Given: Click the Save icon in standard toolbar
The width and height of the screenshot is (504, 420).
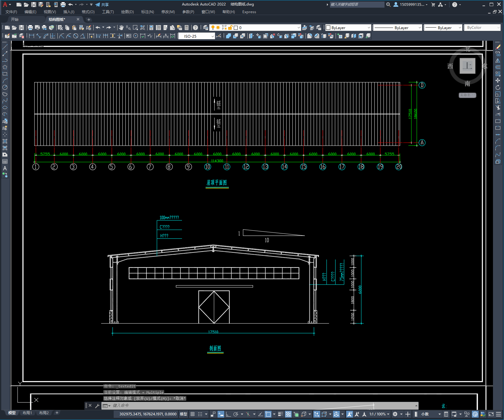Looking at the screenshot, I should pos(21,28).
